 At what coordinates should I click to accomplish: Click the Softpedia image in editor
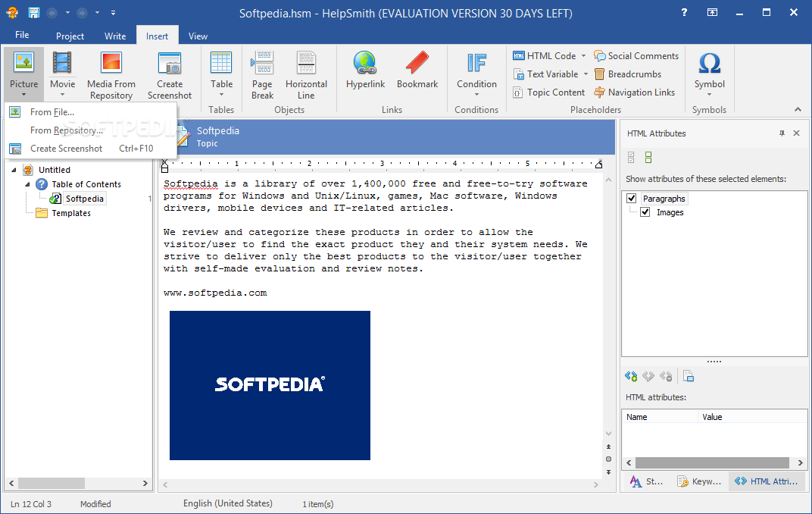click(270, 385)
